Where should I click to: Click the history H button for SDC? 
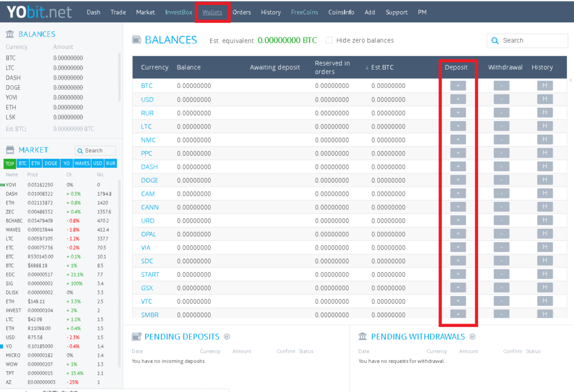pos(545,261)
